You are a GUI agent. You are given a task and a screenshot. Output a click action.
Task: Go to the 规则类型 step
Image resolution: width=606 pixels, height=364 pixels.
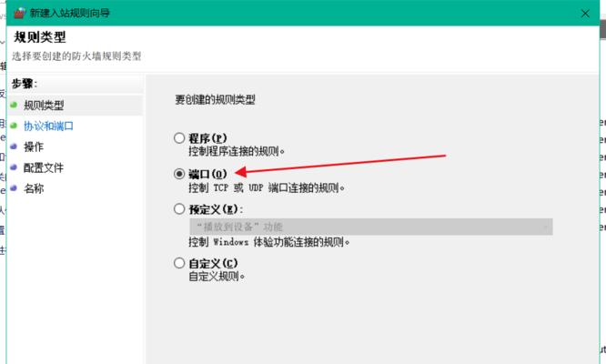44,105
